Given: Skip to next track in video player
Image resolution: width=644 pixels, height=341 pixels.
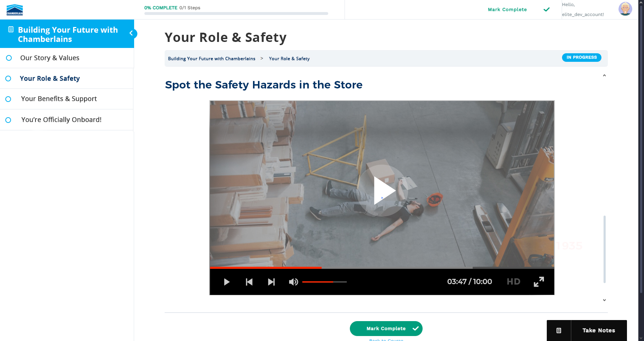Looking at the screenshot, I should point(271,282).
